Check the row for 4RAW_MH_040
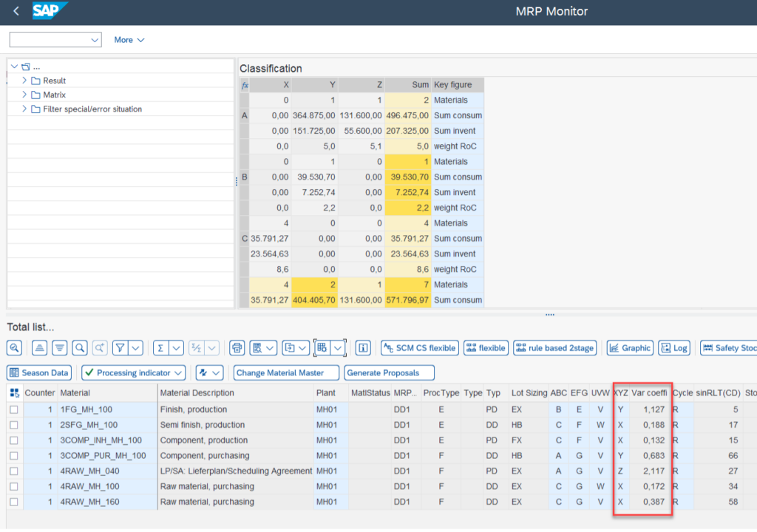 point(14,471)
